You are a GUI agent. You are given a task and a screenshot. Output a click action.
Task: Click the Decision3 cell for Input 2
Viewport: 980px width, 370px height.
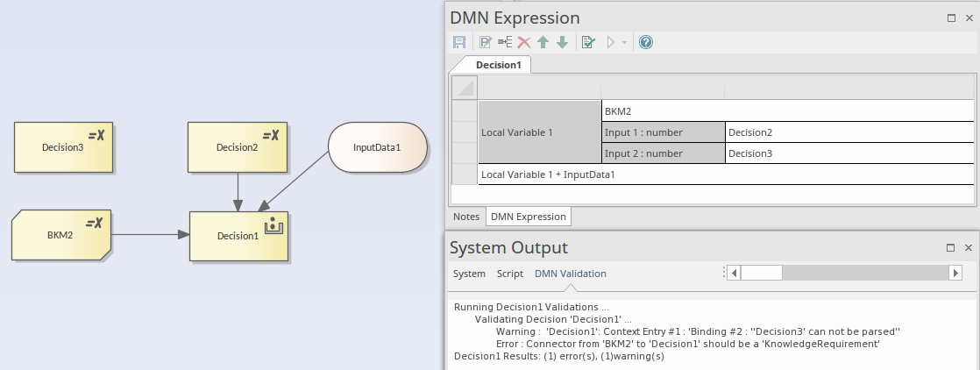[x=849, y=153]
